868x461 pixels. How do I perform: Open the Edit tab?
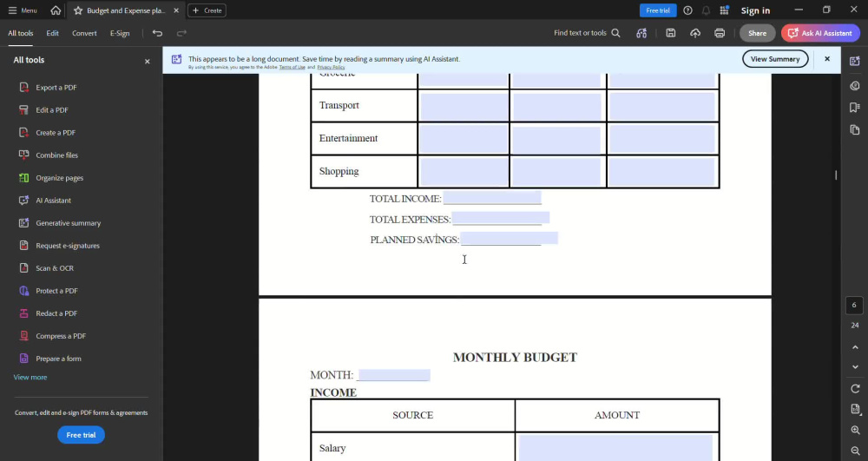[x=53, y=33]
